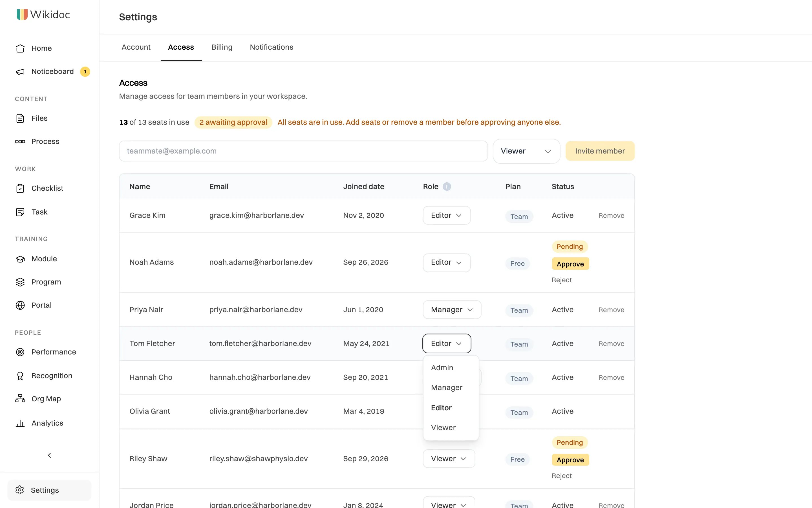Click the Plan column header

point(513,187)
